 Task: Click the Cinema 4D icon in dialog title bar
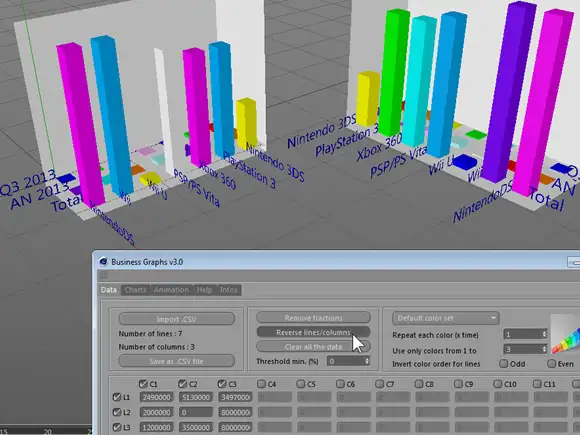click(103, 262)
